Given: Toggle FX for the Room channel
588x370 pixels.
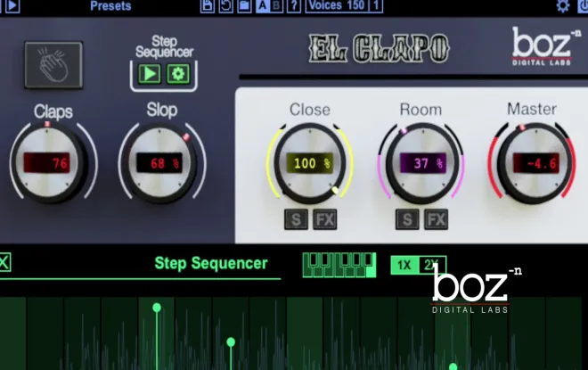Looking at the screenshot, I should pos(437,219).
